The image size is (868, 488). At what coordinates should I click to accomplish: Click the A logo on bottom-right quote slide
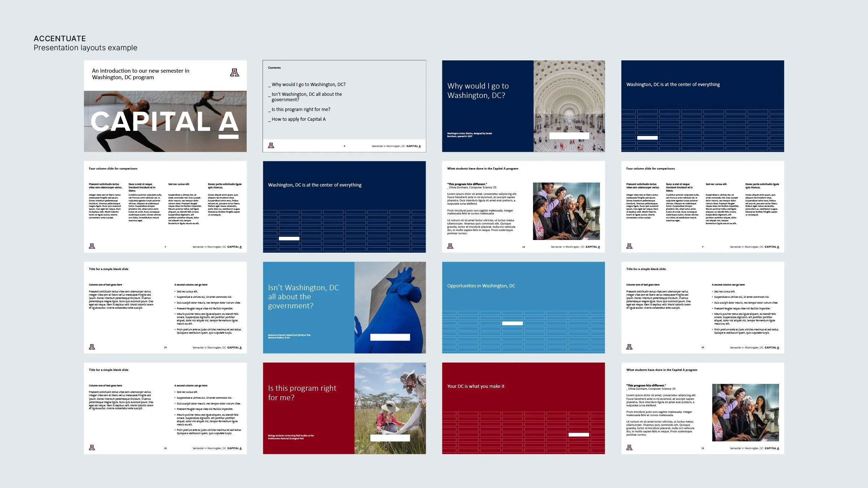[x=629, y=448]
